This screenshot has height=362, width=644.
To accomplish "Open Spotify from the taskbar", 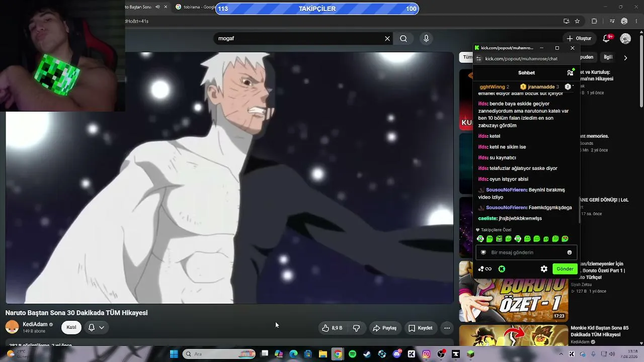I will coord(352,354).
